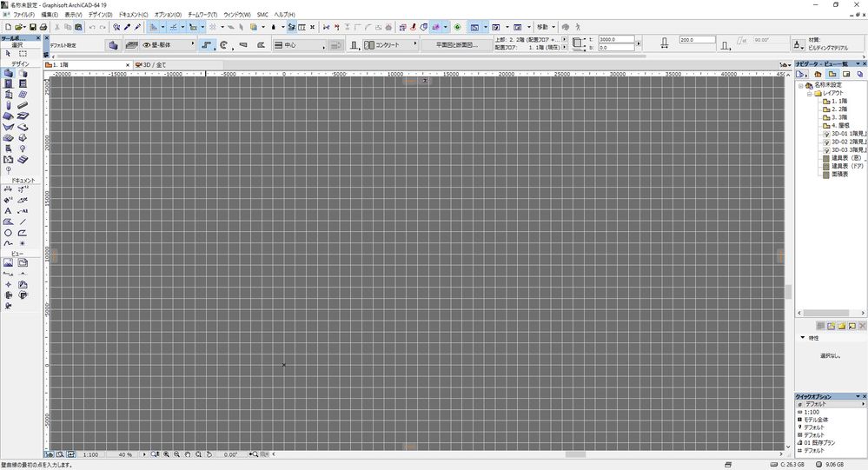Open the ファイル(F) menu
The height and width of the screenshot is (470, 868).
tap(23, 15)
